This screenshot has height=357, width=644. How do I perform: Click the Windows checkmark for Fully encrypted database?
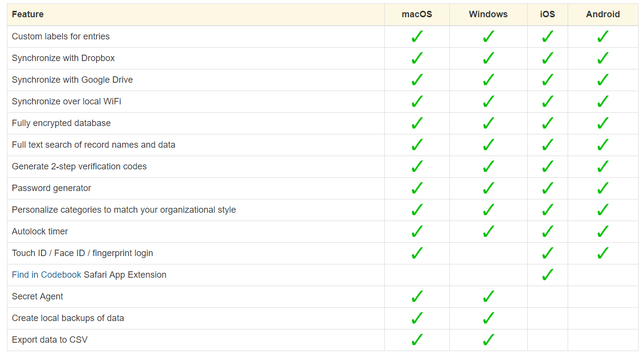(x=488, y=123)
